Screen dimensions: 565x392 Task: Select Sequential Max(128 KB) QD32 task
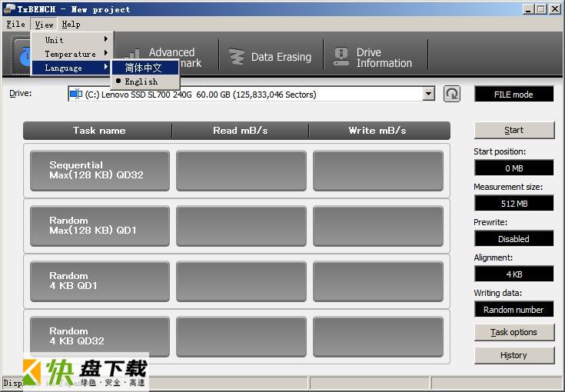click(100, 171)
